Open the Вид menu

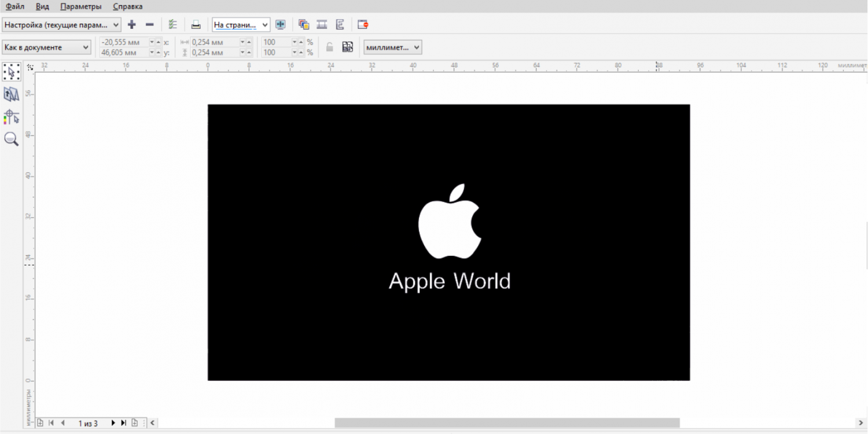tap(42, 6)
